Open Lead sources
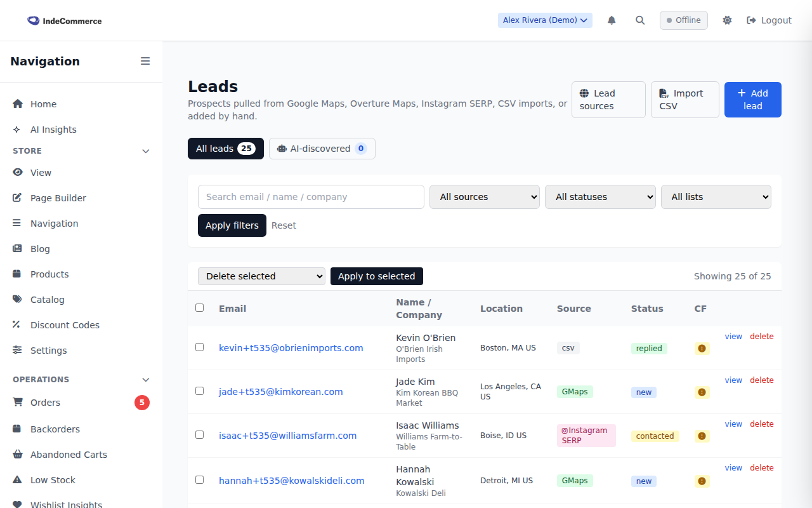Viewport: 812px width, 508px height. point(608,100)
